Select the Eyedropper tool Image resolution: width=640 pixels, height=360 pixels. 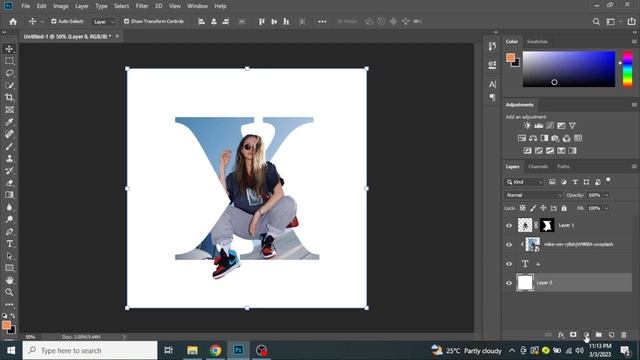pos(9,122)
